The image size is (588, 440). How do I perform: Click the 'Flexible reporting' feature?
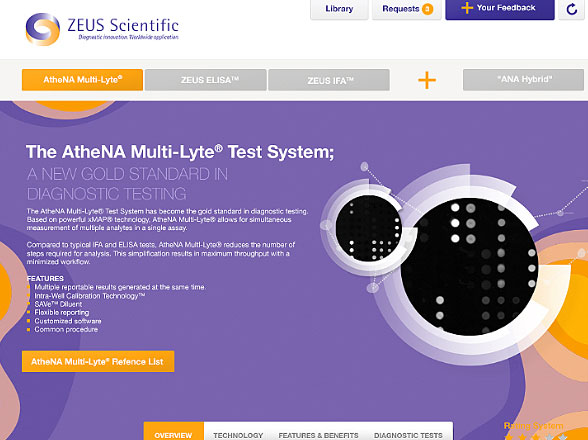click(x=62, y=312)
